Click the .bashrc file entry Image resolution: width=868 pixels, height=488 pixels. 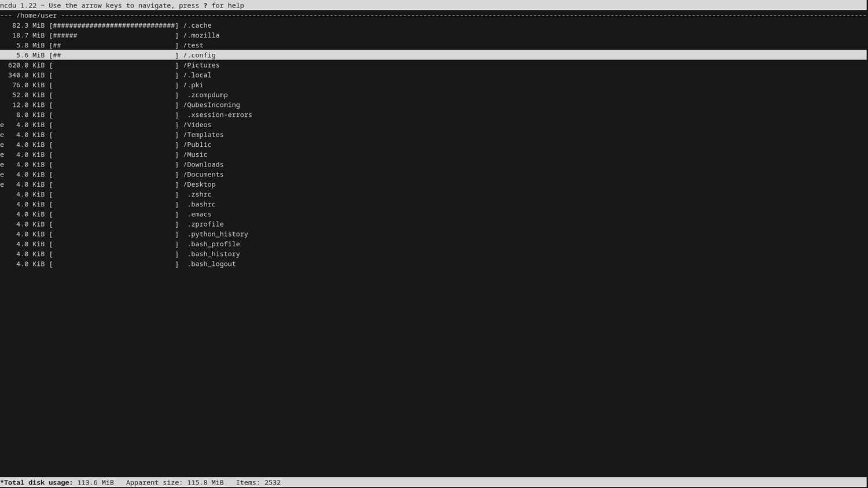(x=433, y=204)
